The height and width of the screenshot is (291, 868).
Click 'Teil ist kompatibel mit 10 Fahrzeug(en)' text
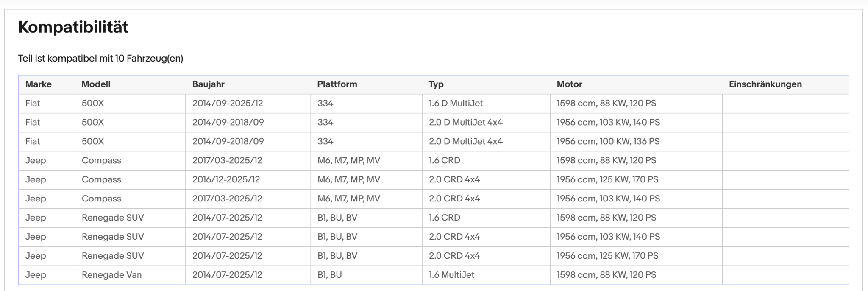[x=100, y=59]
